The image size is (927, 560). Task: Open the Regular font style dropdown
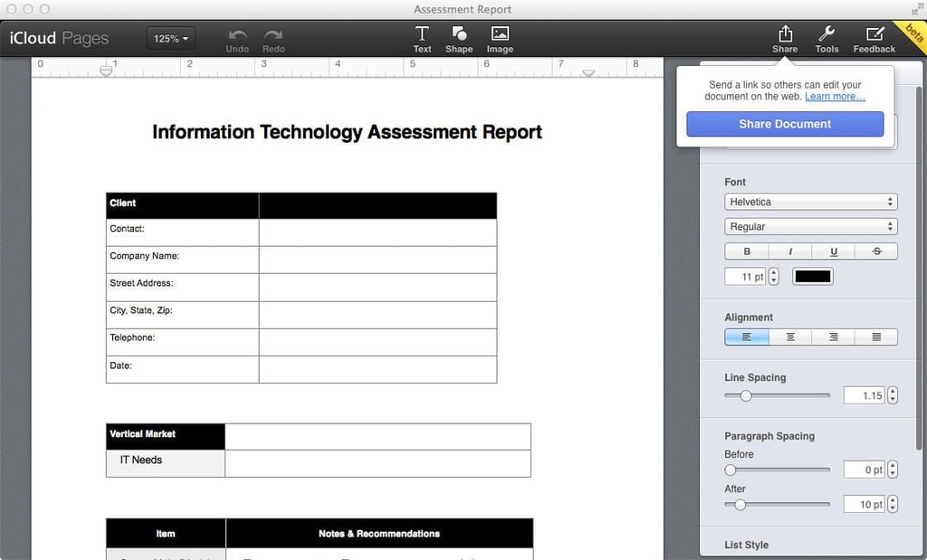point(810,226)
